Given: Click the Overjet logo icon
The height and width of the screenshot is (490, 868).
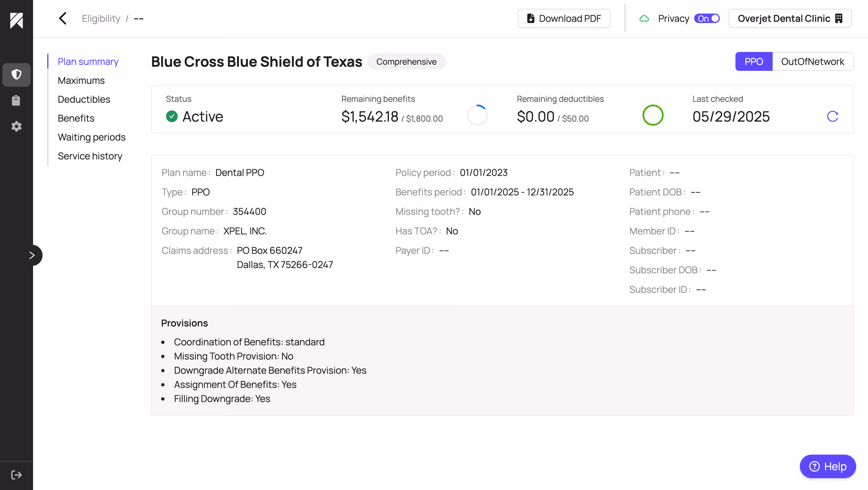Looking at the screenshot, I should (16, 20).
